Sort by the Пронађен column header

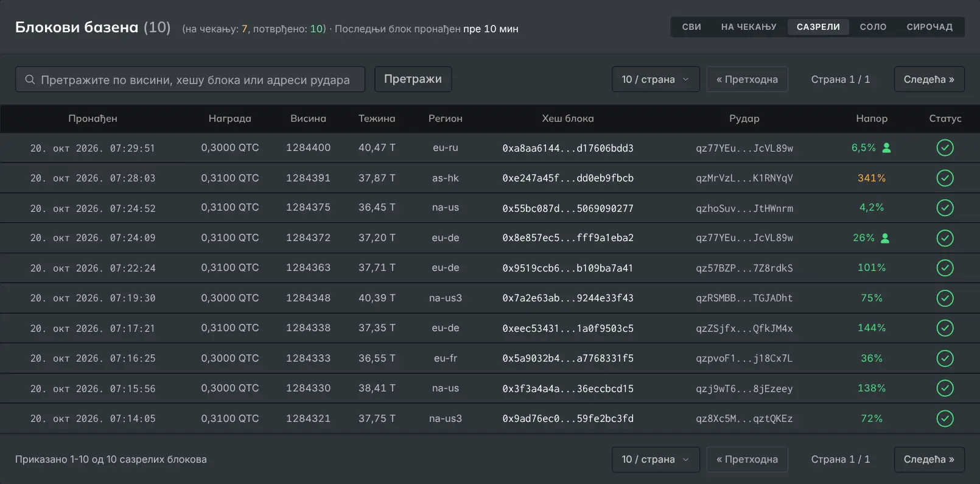click(93, 119)
